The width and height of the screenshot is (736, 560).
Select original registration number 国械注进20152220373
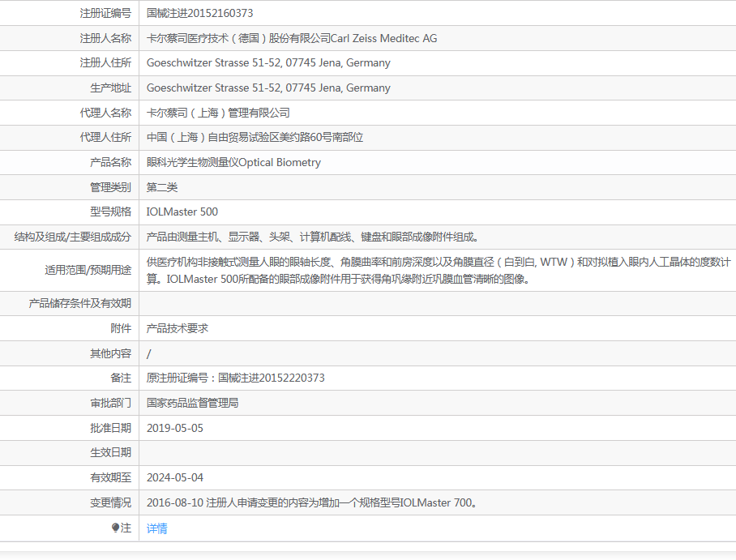(272, 378)
